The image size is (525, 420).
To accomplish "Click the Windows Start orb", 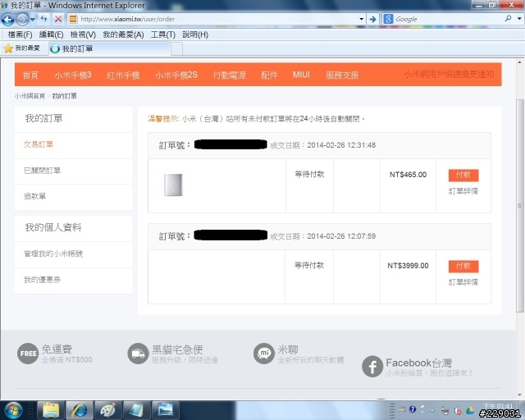I will [12, 410].
